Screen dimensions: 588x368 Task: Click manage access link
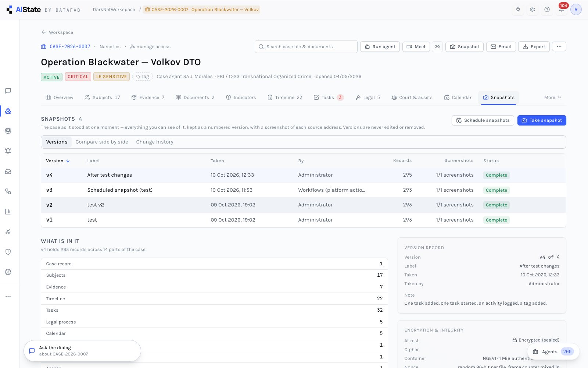click(x=150, y=47)
